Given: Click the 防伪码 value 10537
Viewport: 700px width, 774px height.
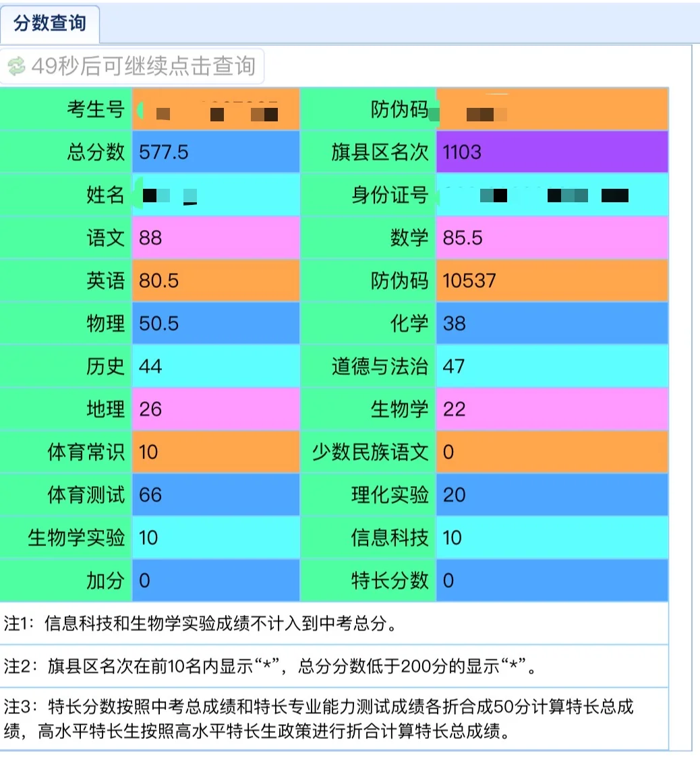Looking at the screenshot, I should click(x=469, y=280).
